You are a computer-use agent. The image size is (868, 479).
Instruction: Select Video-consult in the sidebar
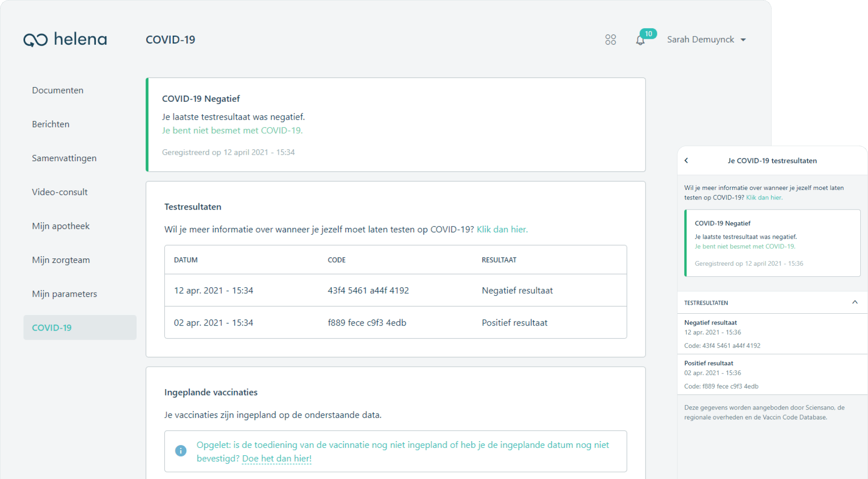click(x=59, y=192)
